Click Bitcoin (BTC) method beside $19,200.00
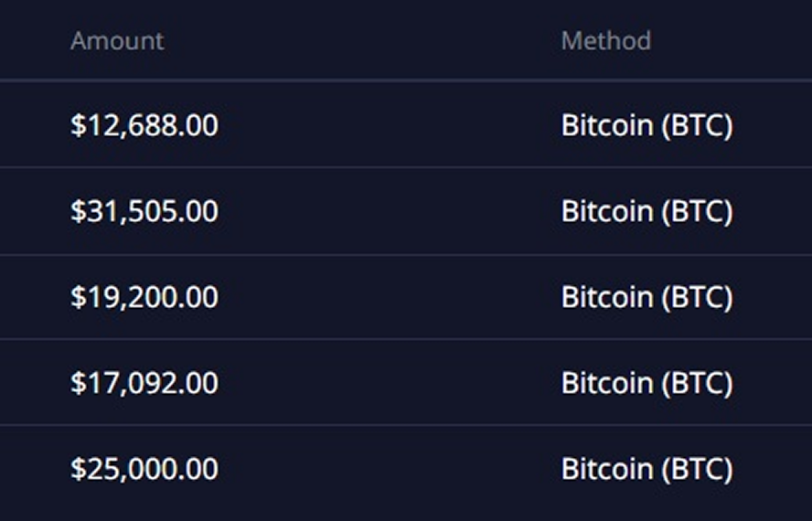Viewport: 812px width, 521px height. pyautogui.click(x=646, y=297)
